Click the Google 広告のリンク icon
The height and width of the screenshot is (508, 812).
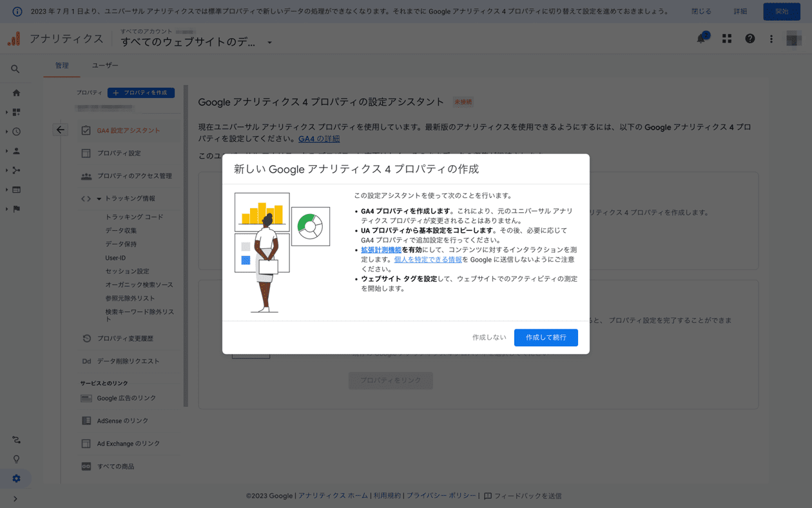(x=86, y=398)
